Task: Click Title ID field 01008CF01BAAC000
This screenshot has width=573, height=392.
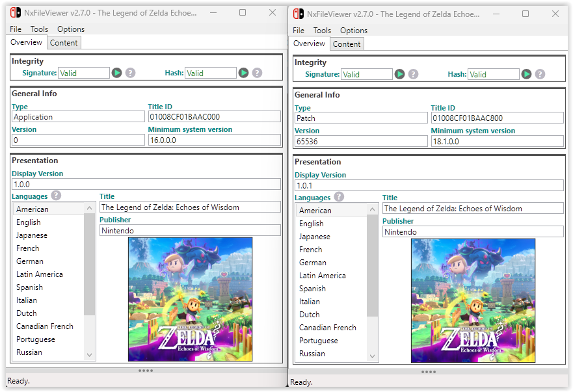Action: tap(215, 117)
